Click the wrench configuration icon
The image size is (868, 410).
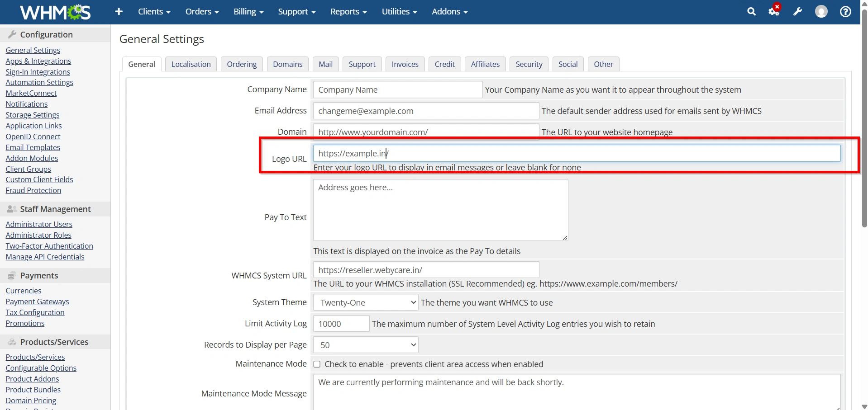(x=797, y=12)
